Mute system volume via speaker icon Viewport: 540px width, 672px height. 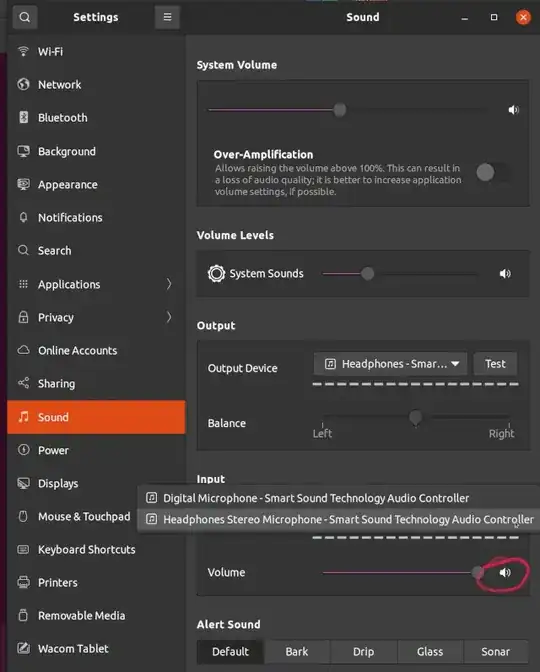(513, 110)
